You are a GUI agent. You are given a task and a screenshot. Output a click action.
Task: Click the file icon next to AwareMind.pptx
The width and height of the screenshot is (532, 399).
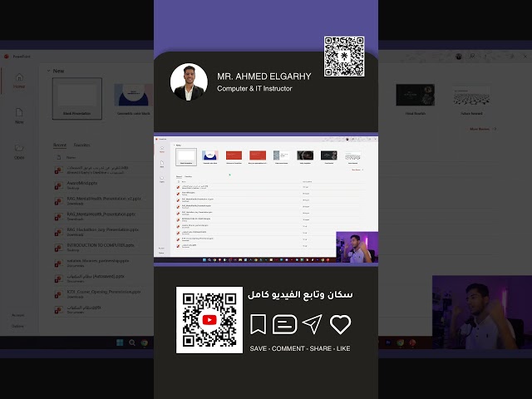tap(59, 185)
